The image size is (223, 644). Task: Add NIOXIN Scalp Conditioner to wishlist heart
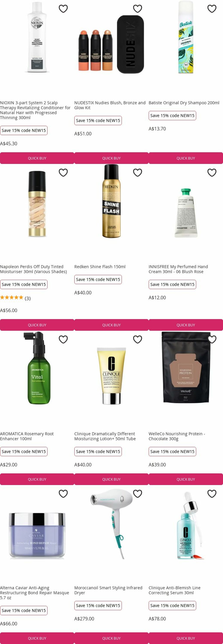click(63, 9)
